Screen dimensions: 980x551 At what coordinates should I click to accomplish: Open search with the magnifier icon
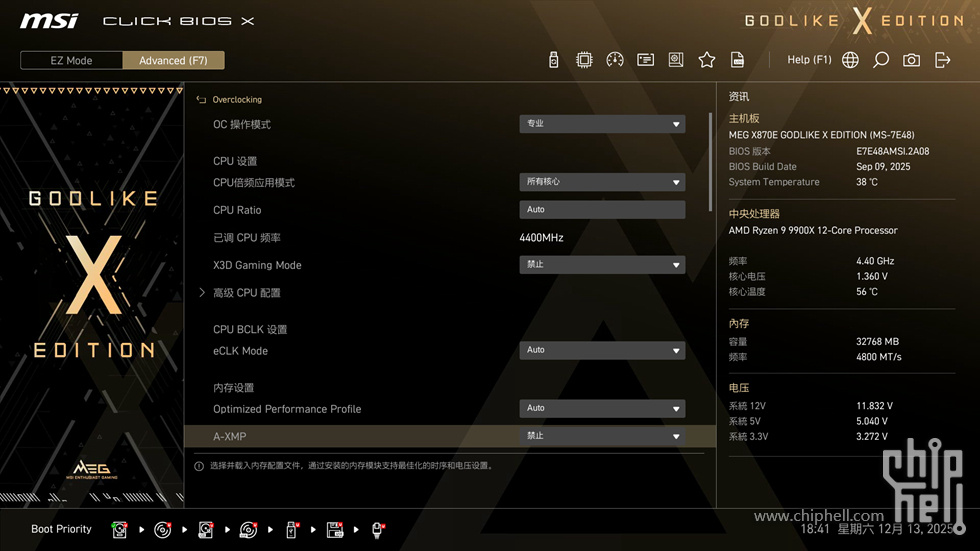(x=881, y=60)
